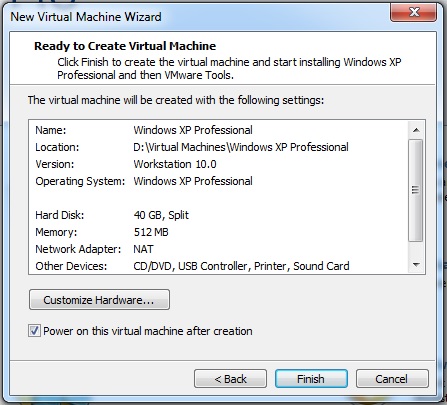Close the New Virtual Machine Wizard window
This screenshot has width=447, height=405.
(413, 13)
